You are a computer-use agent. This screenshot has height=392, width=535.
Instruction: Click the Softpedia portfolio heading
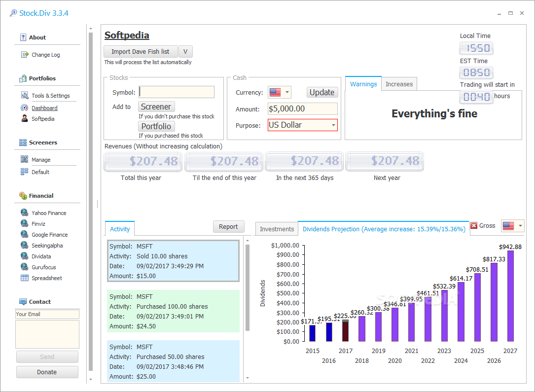click(x=127, y=35)
